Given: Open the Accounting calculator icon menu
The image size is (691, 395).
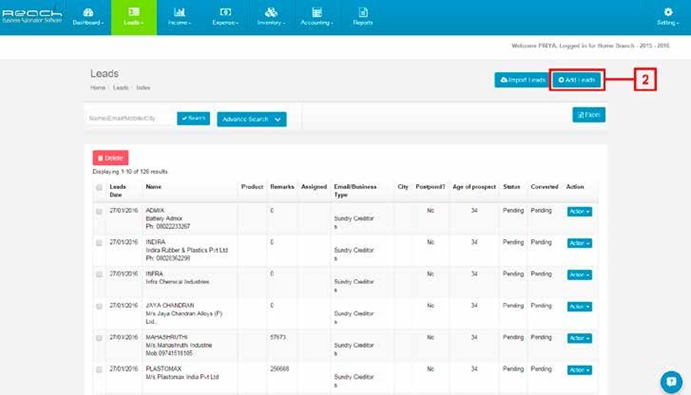Looking at the screenshot, I should [316, 12].
